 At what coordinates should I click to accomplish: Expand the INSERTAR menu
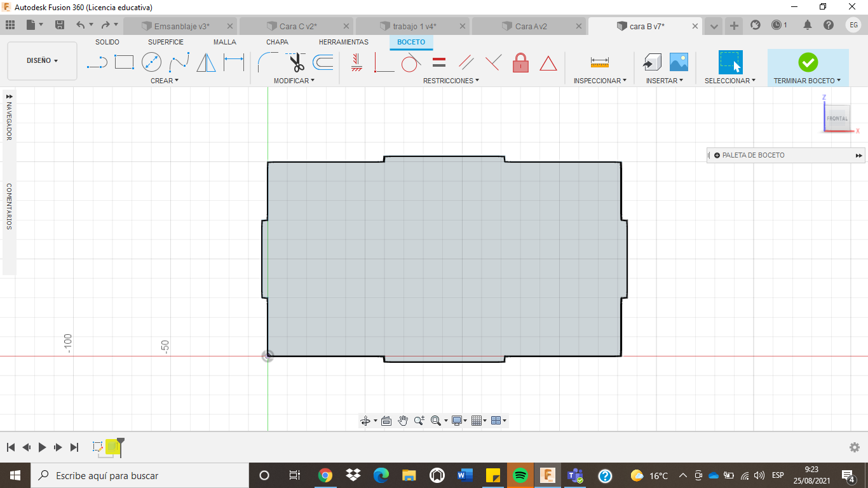tap(665, 81)
